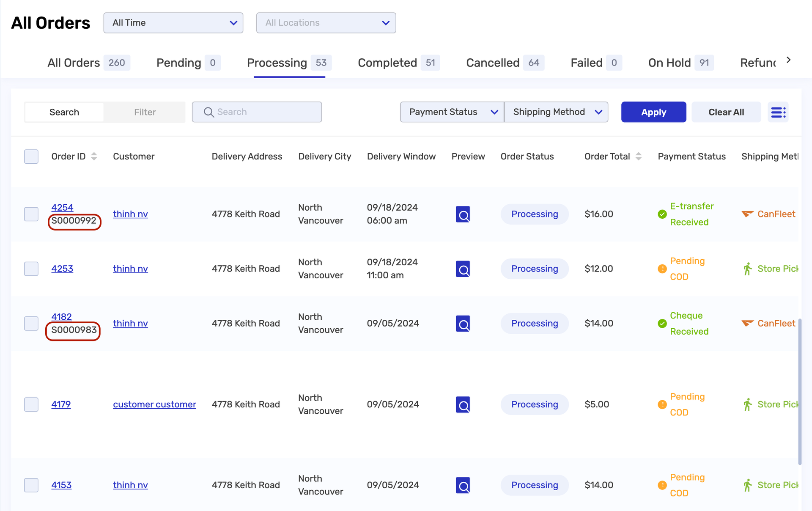The height and width of the screenshot is (511, 812).
Task: Switch to Search mode toggle
Action: 64,112
